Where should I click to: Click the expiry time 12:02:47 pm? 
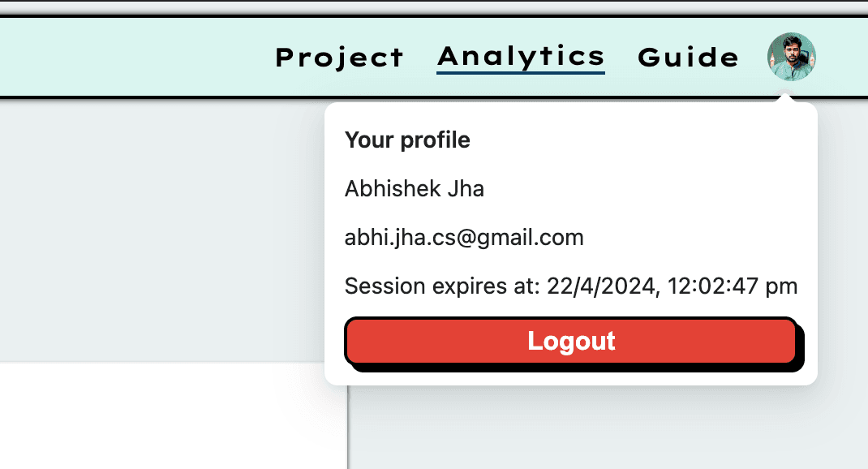[733, 286]
